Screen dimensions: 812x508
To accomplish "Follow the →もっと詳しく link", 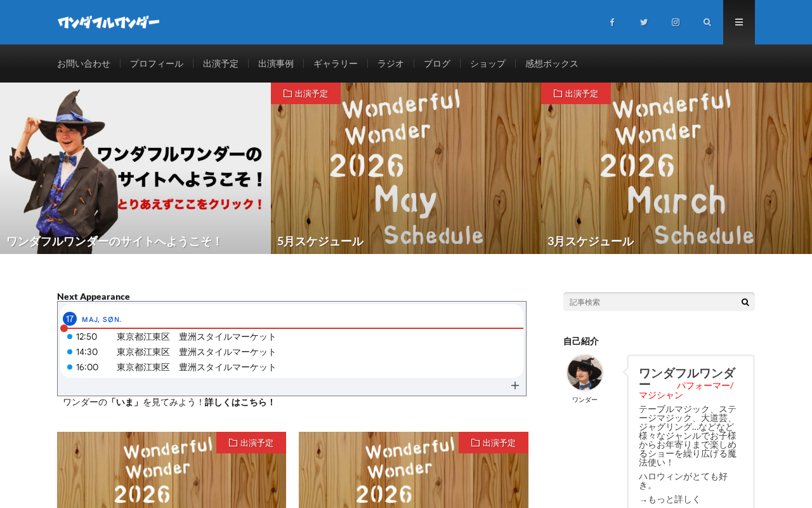I will point(670,500).
